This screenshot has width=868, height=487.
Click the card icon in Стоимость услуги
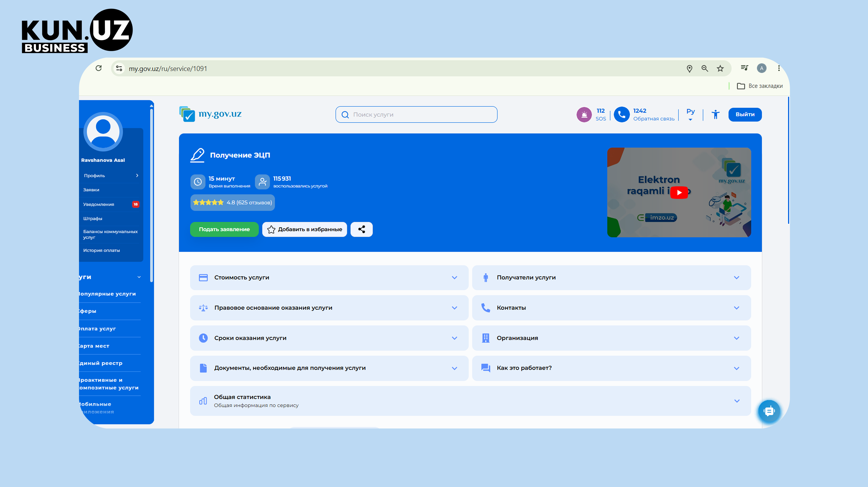click(203, 278)
